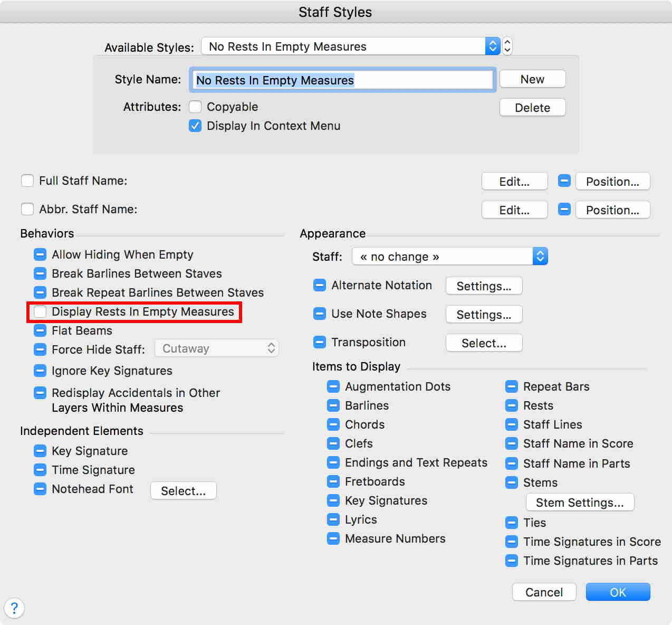Open Alternate Notation Settings
This screenshot has width=672, height=625.
484,286
